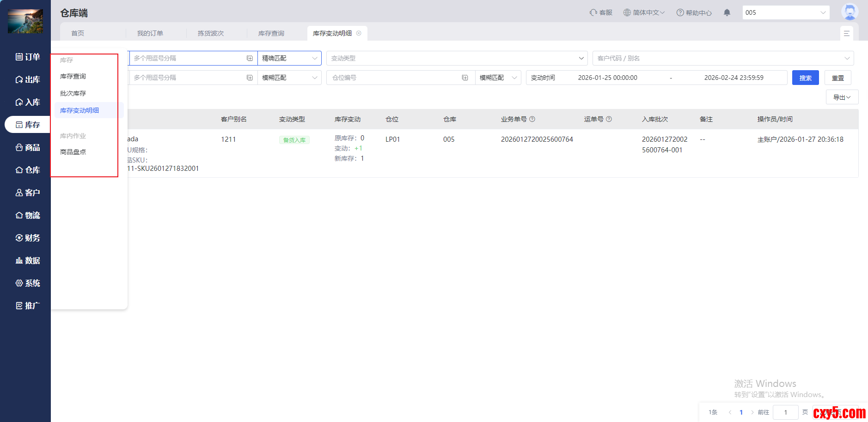Select 批次库存 from the submenu
The height and width of the screenshot is (422, 868).
(73, 93)
